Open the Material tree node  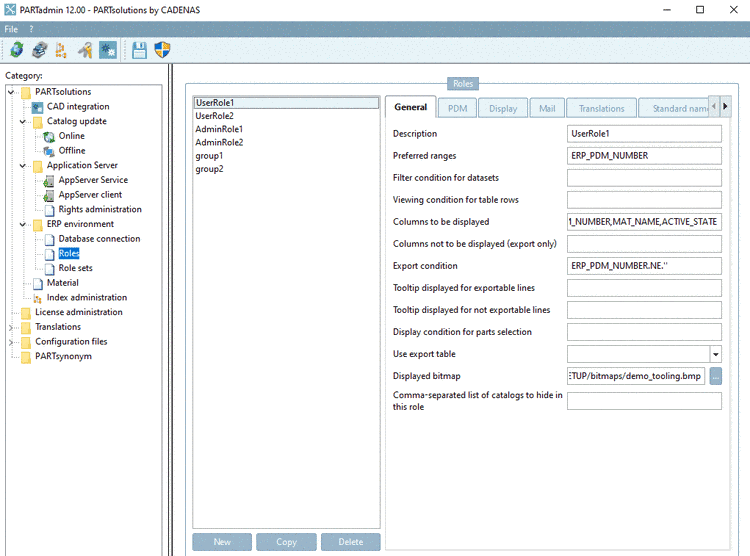tap(62, 283)
